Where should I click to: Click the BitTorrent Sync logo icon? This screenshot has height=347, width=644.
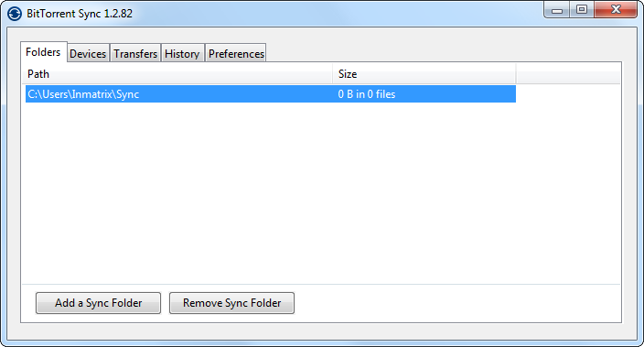pyautogui.click(x=15, y=14)
